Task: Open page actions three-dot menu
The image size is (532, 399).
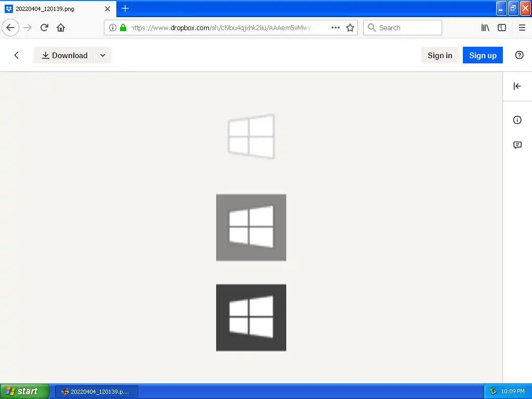Action: (335, 28)
